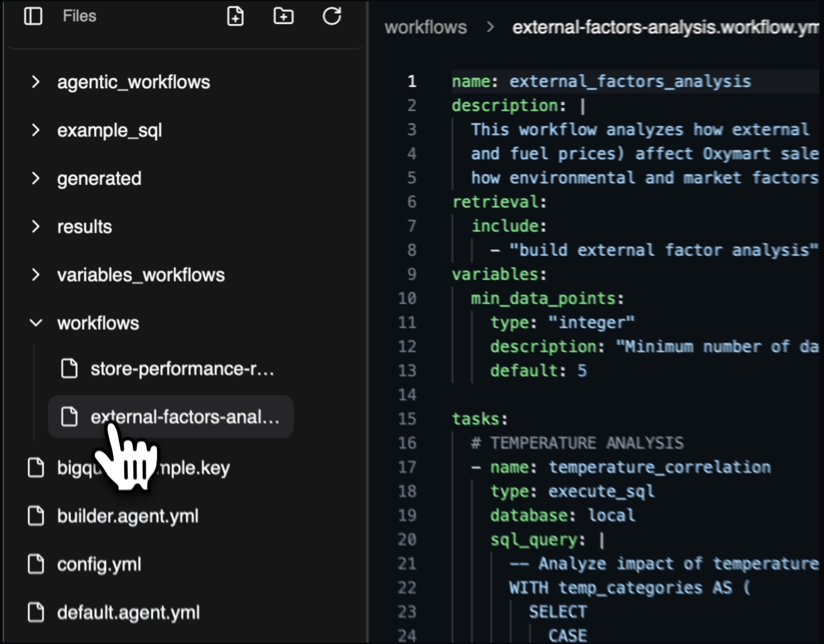The height and width of the screenshot is (644, 824).
Task: Select the generated folder
Action: (x=99, y=178)
